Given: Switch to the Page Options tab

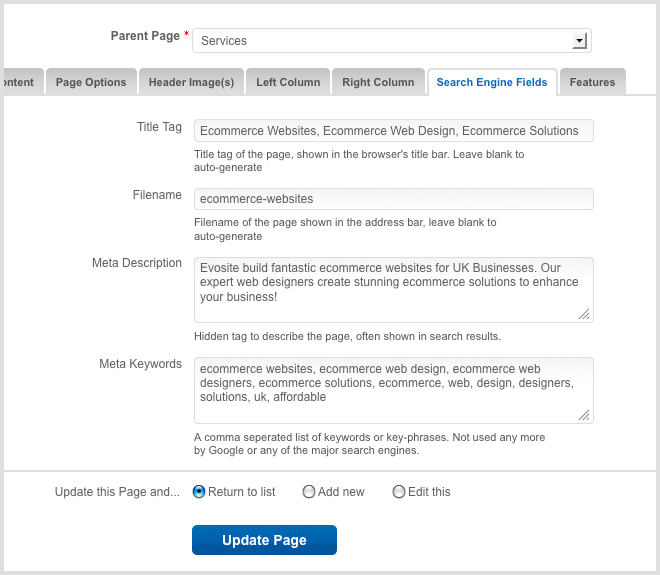Looking at the screenshot, I should 91,82.
